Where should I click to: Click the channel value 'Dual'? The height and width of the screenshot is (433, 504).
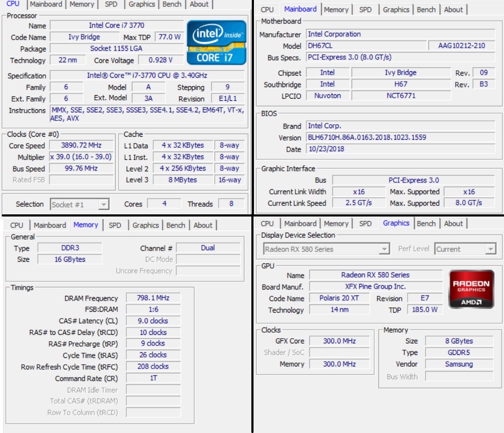tap(208, 248)
